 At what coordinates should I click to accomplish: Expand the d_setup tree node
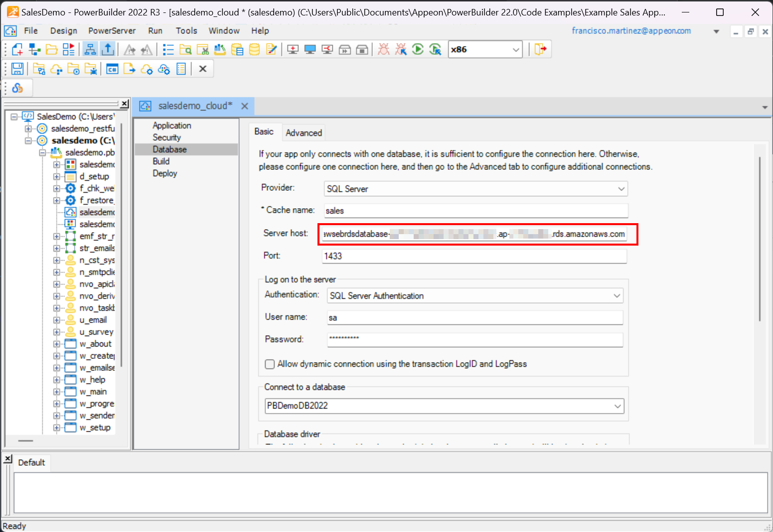(57, 177)
